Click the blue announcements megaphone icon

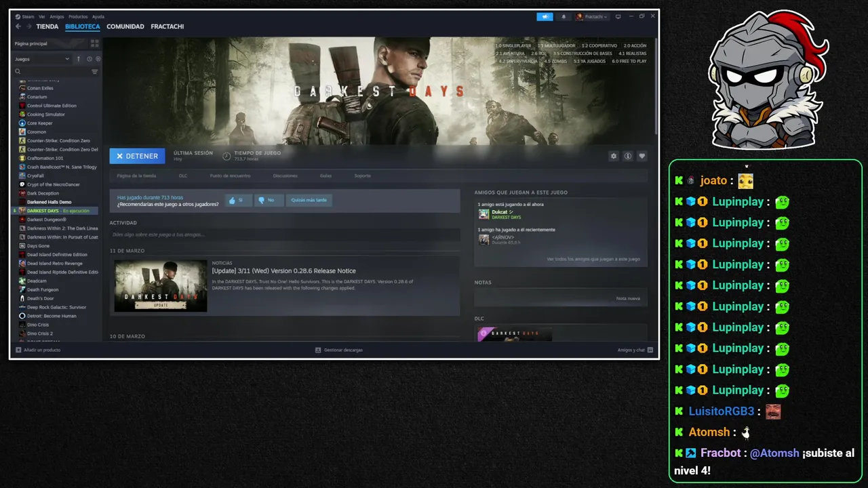[x=545, y=16]
